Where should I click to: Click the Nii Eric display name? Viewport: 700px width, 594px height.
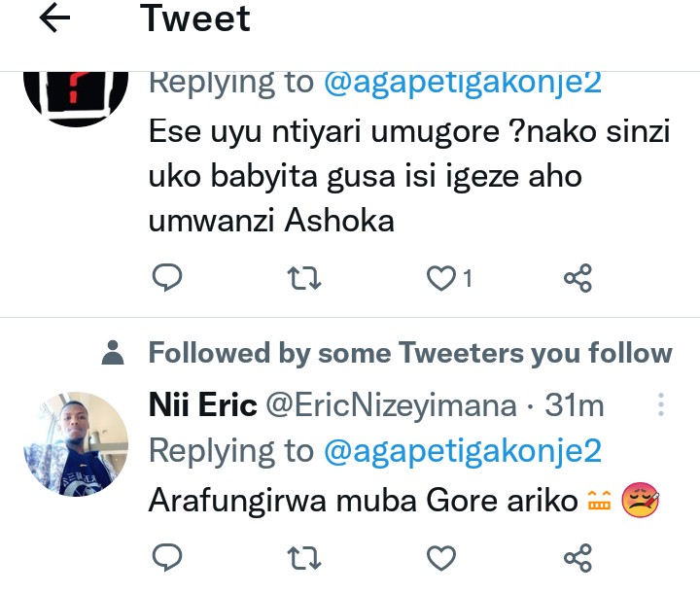[202, 404]
